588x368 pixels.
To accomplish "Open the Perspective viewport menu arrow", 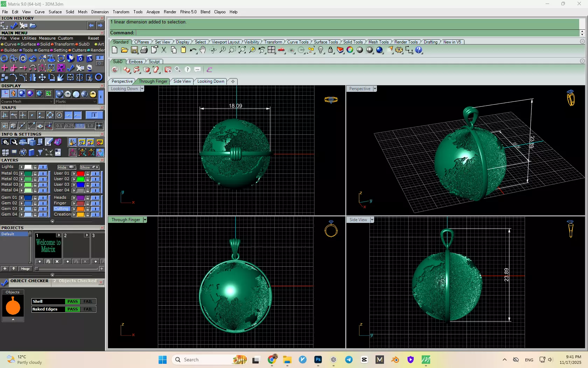I will pos(375,89).
